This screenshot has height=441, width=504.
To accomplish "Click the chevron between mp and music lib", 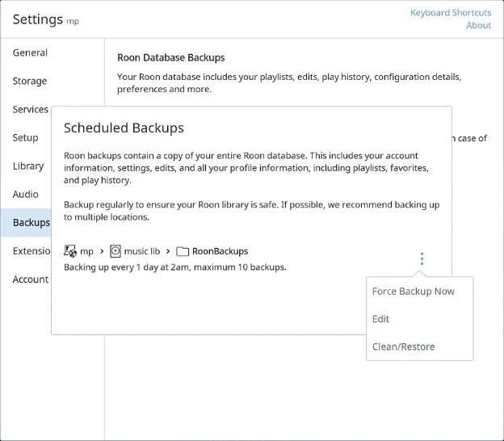I will pos(102,251).
